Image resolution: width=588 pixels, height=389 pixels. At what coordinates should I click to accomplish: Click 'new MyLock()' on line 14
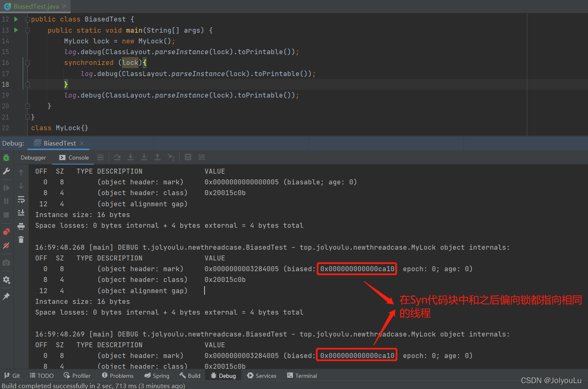point(147,41)
